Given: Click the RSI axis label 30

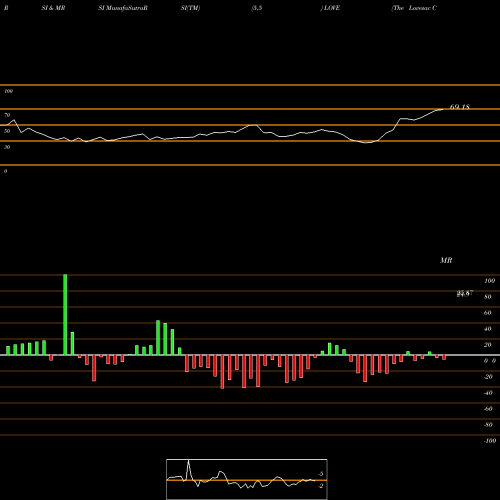Looking at the screenshot, I should (x=7, y=147).
